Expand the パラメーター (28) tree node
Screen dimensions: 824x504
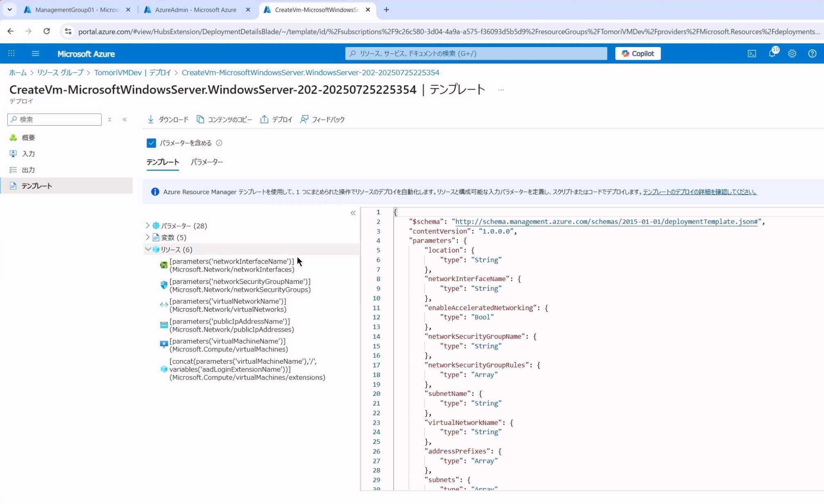coord(148,225)
